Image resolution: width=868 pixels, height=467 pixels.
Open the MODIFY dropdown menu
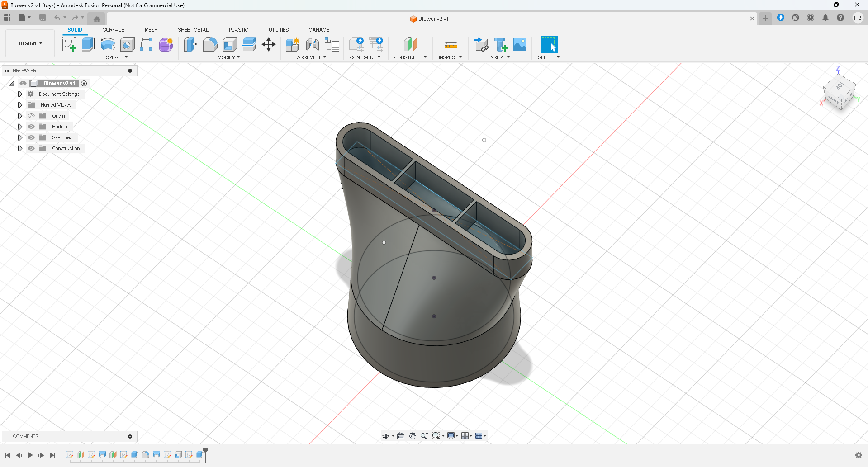[x=228, y=57]
